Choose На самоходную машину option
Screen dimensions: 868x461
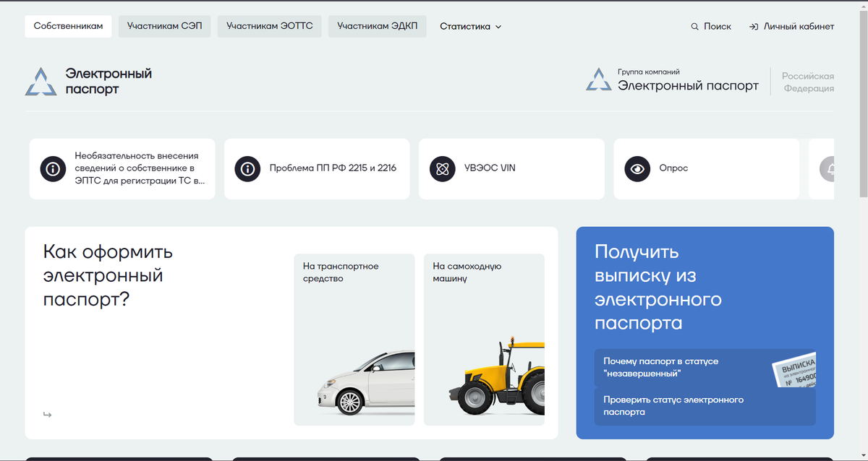(484, 340)
